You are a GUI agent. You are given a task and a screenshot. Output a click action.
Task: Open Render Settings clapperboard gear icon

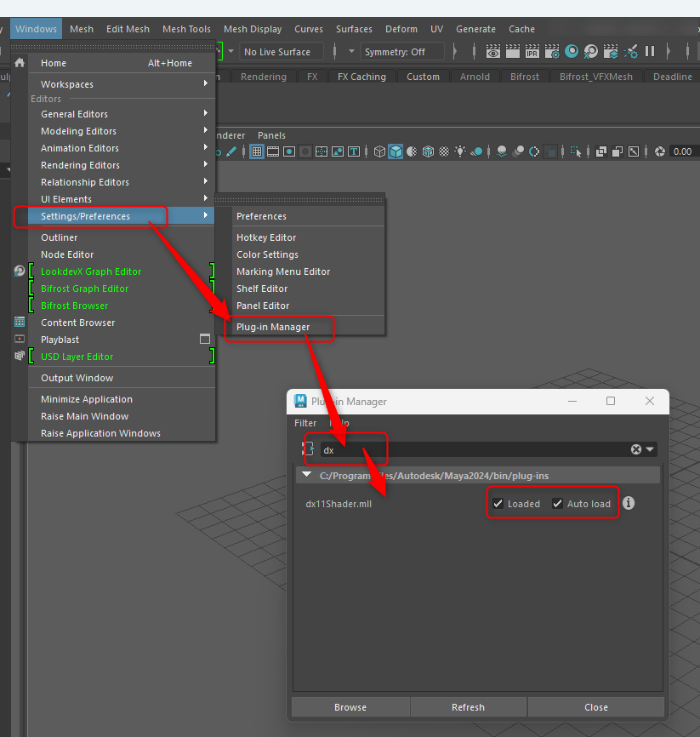(x=552, y=51)
